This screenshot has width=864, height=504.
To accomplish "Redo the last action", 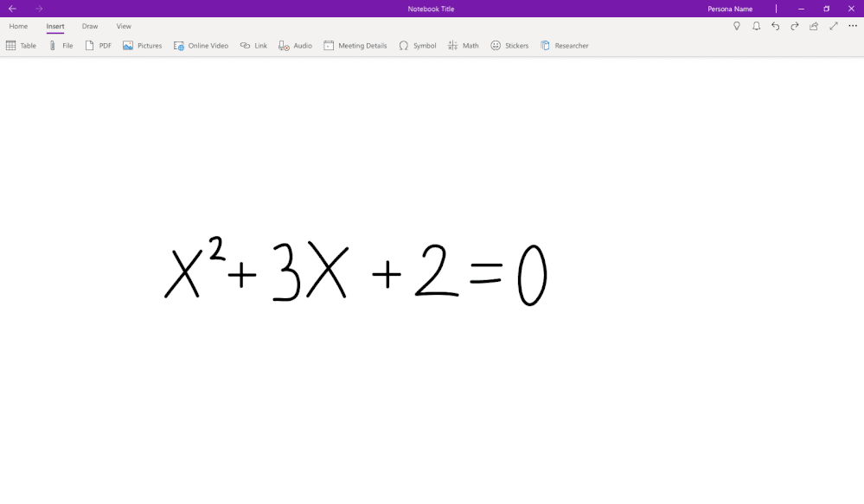I will [x=794, y=26].
